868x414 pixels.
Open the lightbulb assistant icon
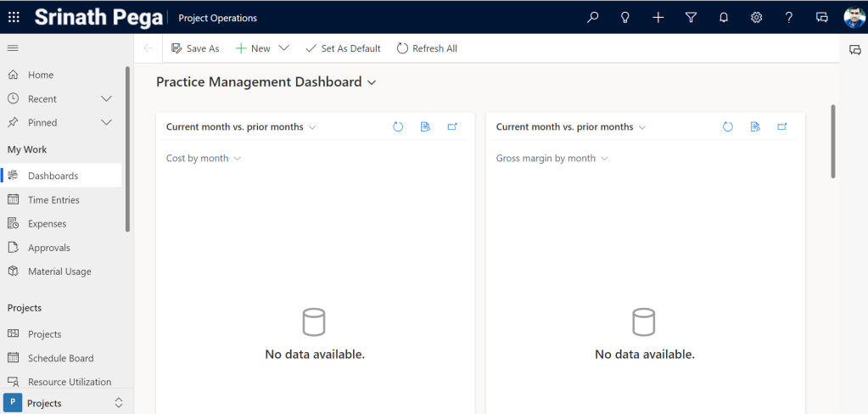click(625, 17)
